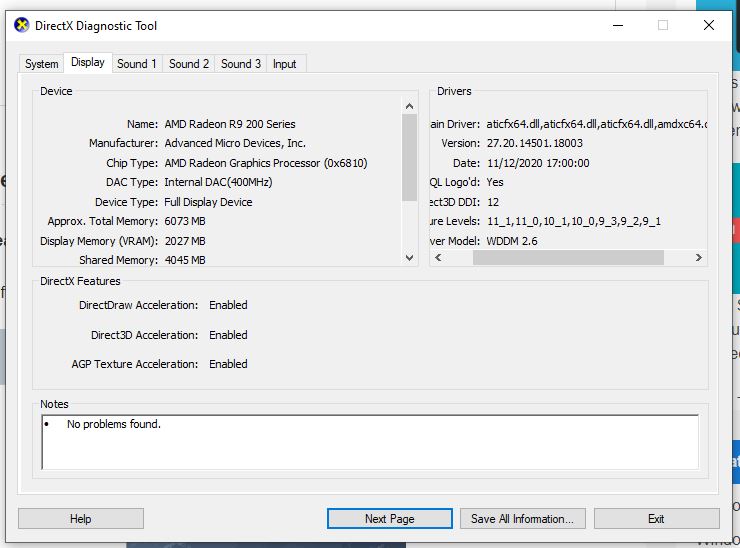This screenshot has height=548, width=740.
Task: Click Device panel scroll down arrow
Action: pyautogui.click(x=410, y=258)
